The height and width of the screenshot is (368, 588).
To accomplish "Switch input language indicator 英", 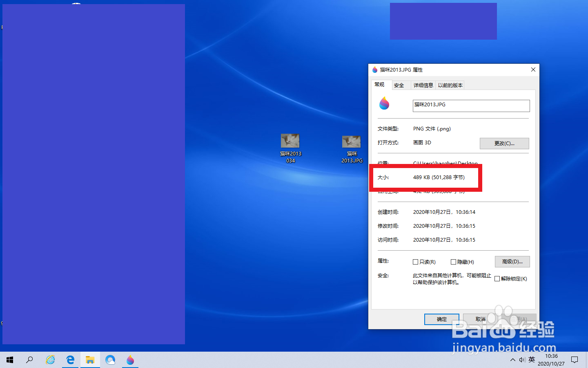I will pos(532,360).
